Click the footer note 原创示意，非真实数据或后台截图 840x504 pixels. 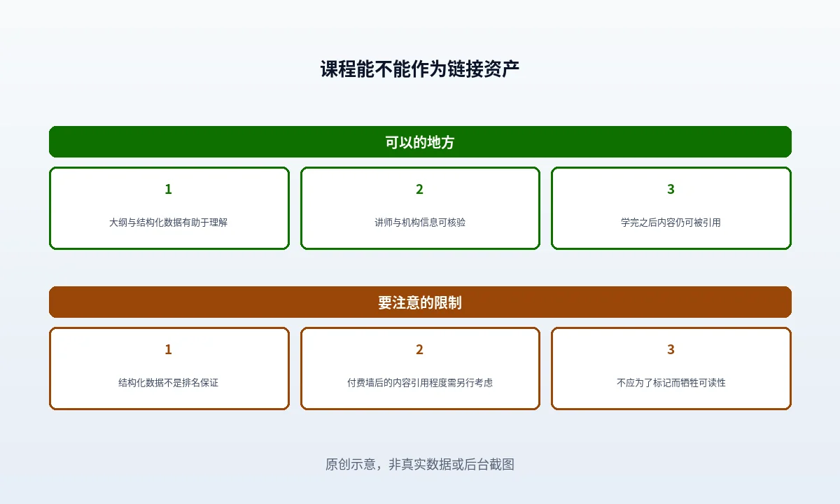coord(420,464)
